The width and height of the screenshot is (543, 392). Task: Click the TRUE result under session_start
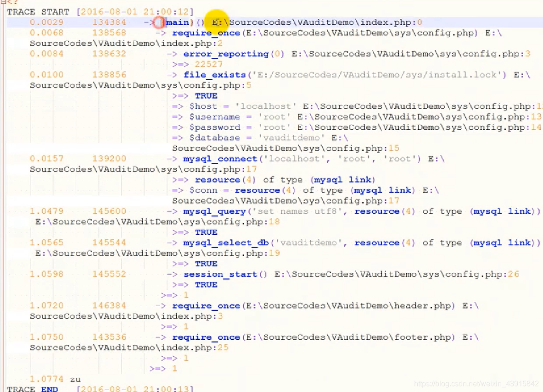(206, 285)
